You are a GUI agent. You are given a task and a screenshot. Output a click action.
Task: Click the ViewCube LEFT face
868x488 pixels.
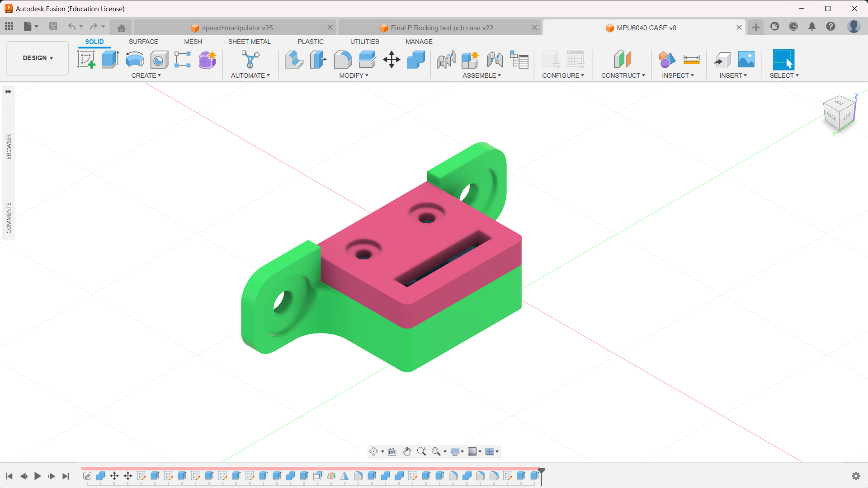847,117
